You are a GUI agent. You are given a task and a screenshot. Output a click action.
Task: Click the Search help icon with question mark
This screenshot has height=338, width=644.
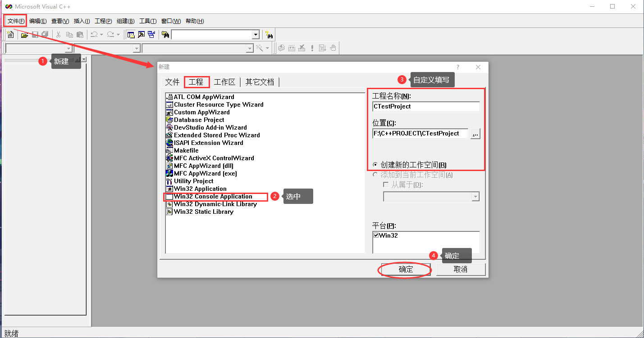tap(269, 35)
